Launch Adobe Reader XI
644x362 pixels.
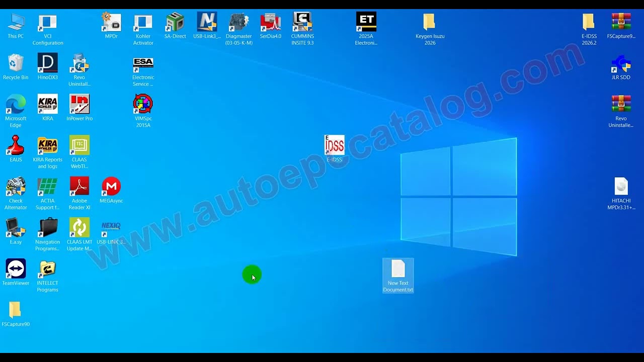(x=79, y=194)
